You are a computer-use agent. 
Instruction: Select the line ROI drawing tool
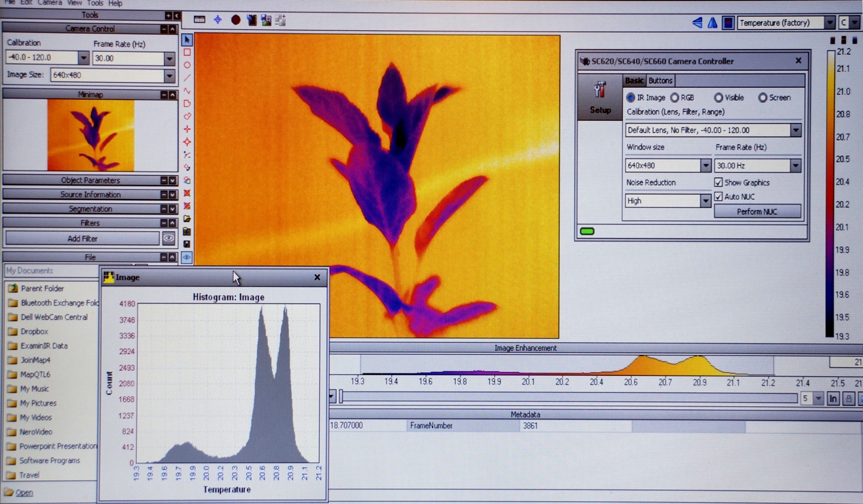click(x=187, y=78)
